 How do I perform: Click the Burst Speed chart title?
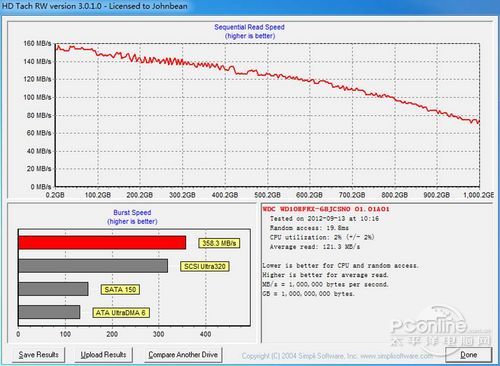132,212
